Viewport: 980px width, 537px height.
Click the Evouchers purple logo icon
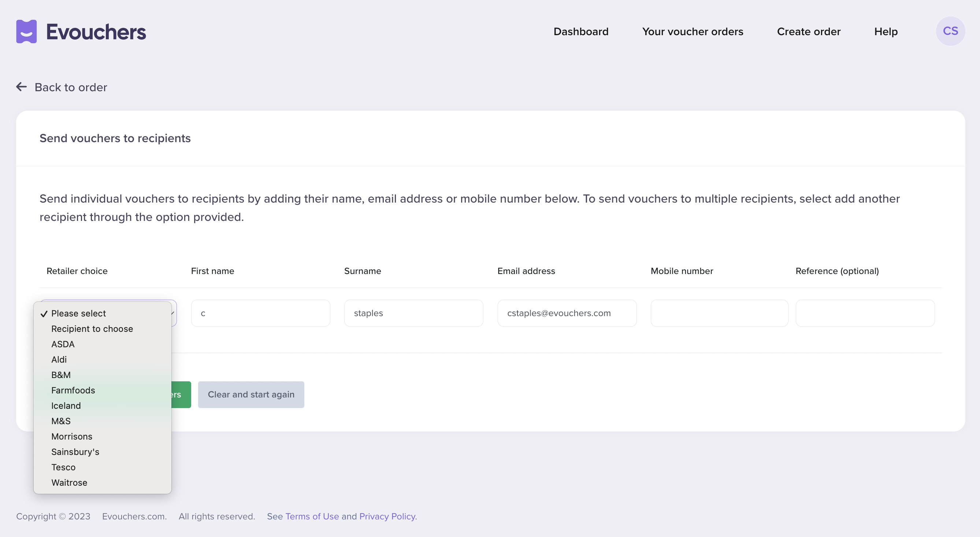[x=26, y=32]
